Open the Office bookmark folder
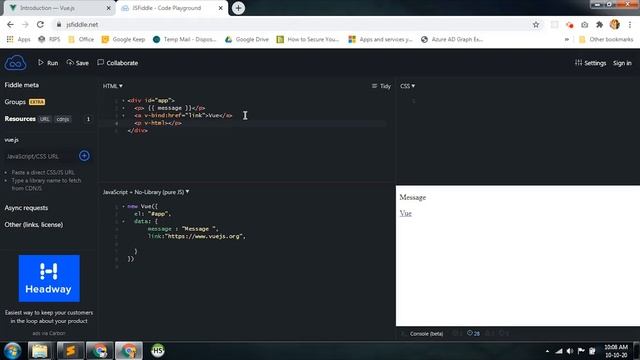The width and height of the screenshot is (640, 360). coord(81,39)
